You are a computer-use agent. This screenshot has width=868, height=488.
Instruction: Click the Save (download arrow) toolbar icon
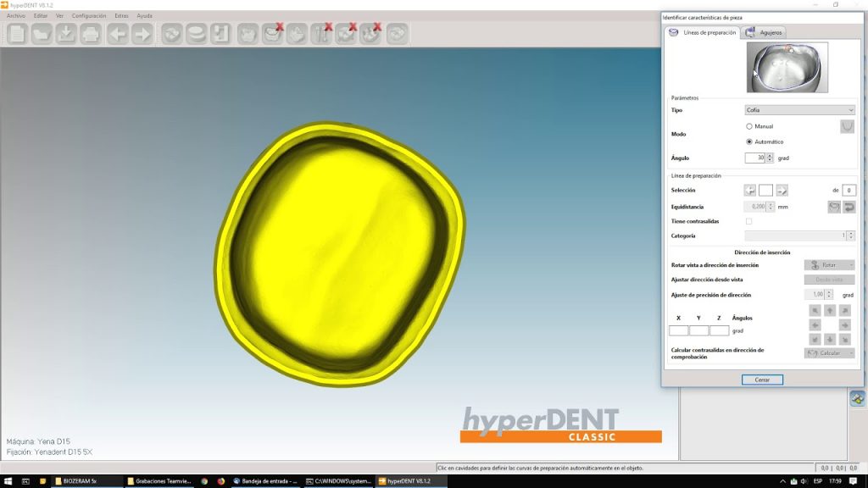point(66,34)
